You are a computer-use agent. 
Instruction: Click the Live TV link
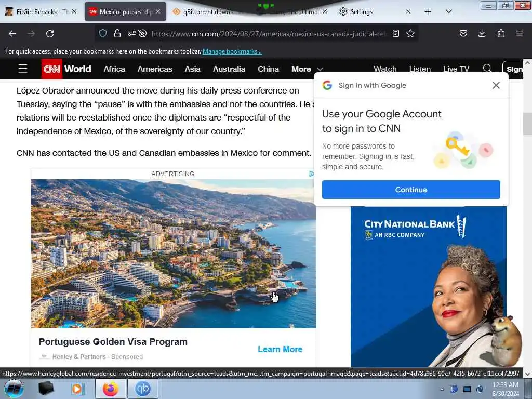pyautogui.click(x=456, y=69)
